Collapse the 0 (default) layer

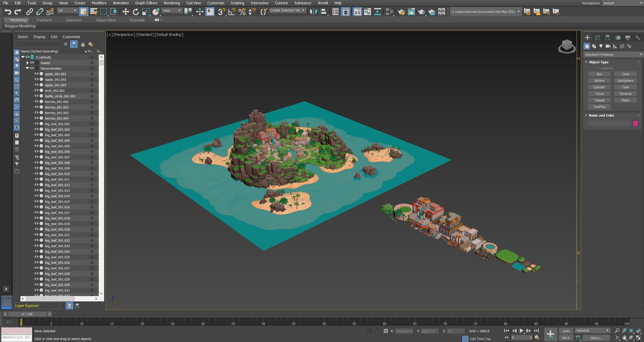[x=23, y=57]
